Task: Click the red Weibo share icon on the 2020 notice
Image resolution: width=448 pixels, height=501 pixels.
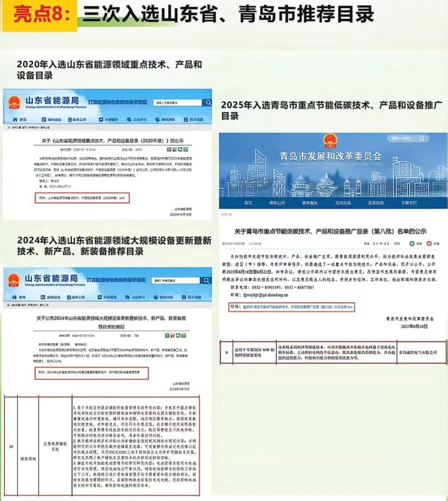Action: [x=175, y=149]
